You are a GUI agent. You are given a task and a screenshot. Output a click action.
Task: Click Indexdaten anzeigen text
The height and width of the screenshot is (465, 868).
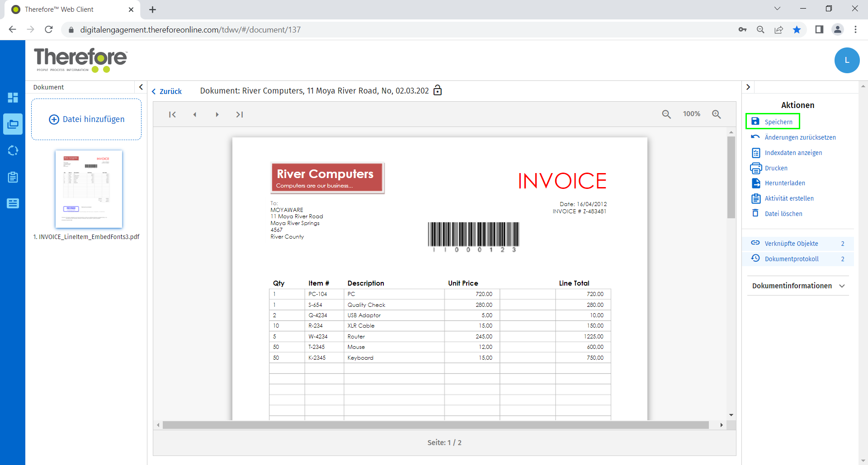pyautogui.click(x=793, y=153)
